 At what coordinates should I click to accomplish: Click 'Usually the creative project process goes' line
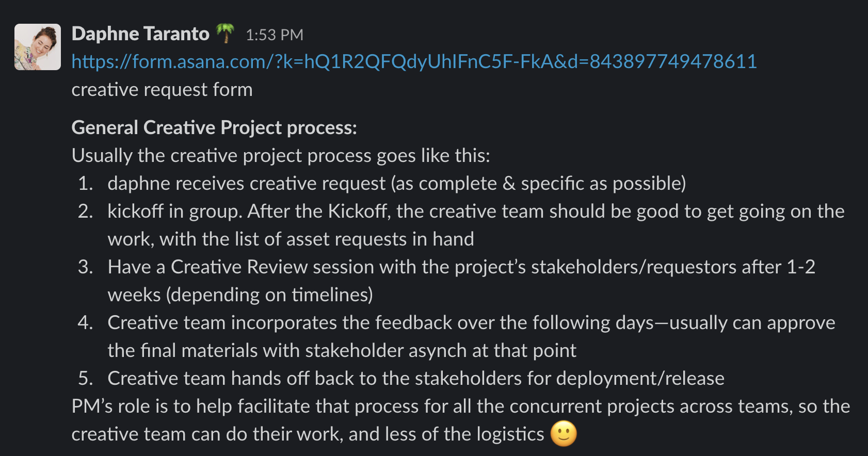tap(281, 155)
